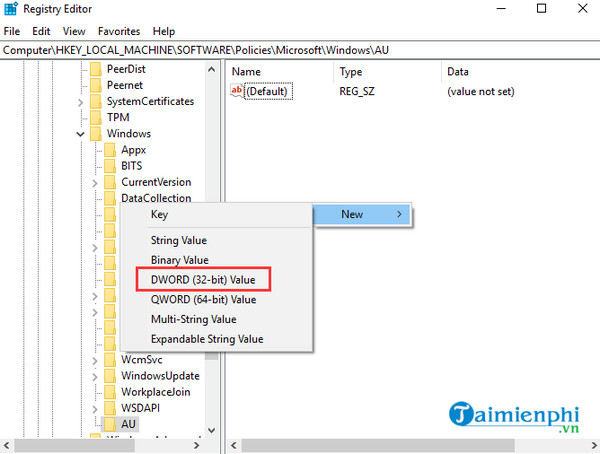Screen dimensions: 600x454
Task: Select the TPM key
Action: tap(118, 117)
